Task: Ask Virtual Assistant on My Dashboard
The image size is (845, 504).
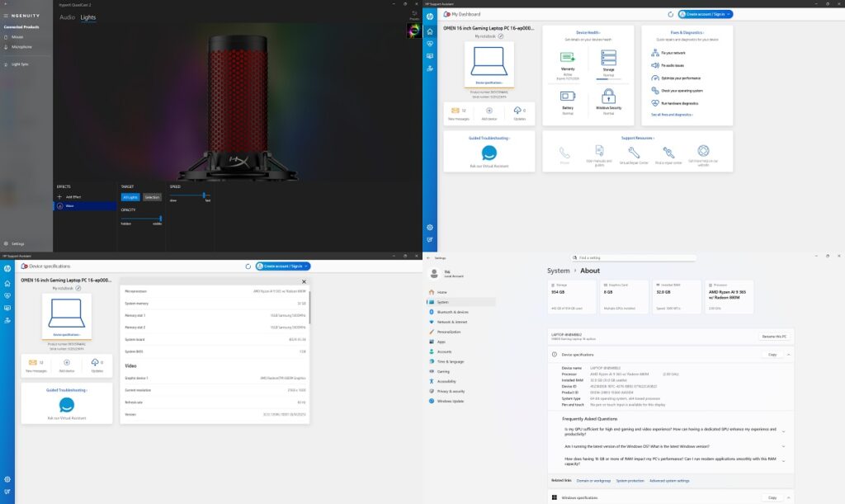Action: click(x=489, y=153)
